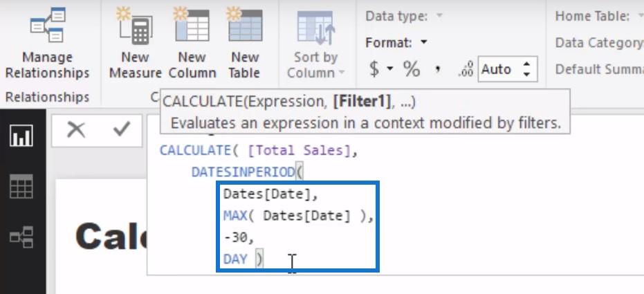Open the Format dropdown
The width and height of the screenshot is (644, 294).
click(396, 42)
